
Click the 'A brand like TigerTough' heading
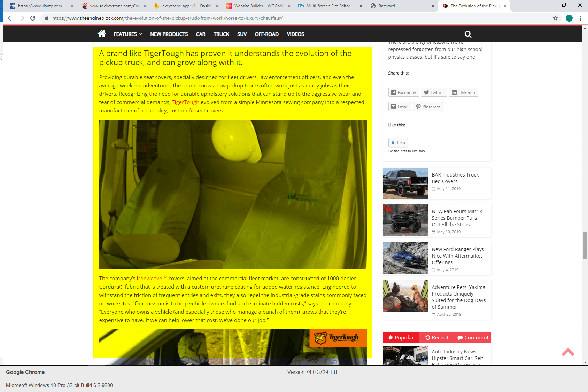coord(225,58)
